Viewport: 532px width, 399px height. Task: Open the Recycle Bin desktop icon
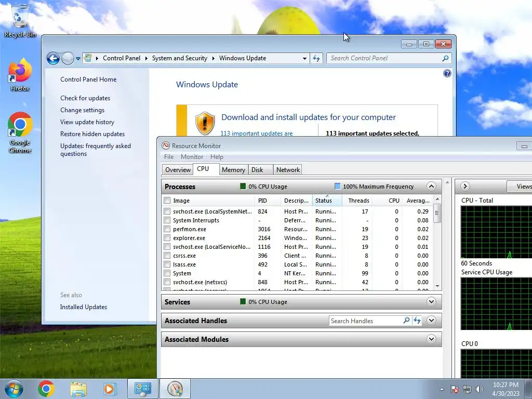20,20
